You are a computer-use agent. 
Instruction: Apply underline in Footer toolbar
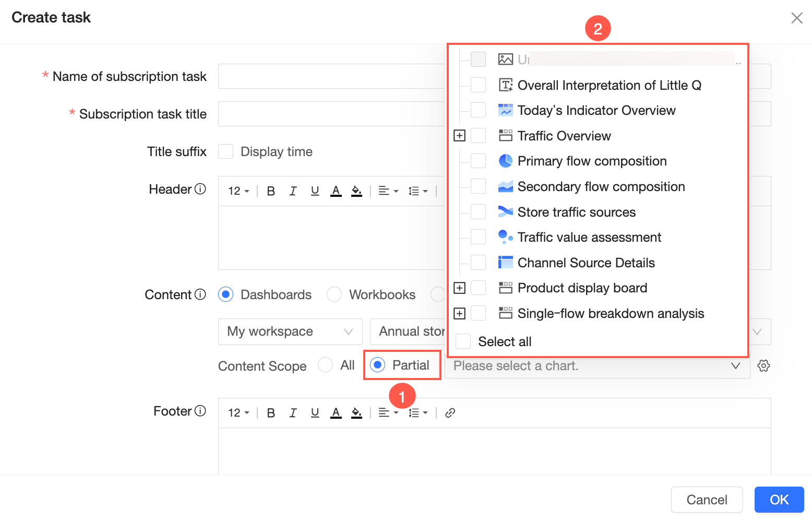(x=315, y=413)
